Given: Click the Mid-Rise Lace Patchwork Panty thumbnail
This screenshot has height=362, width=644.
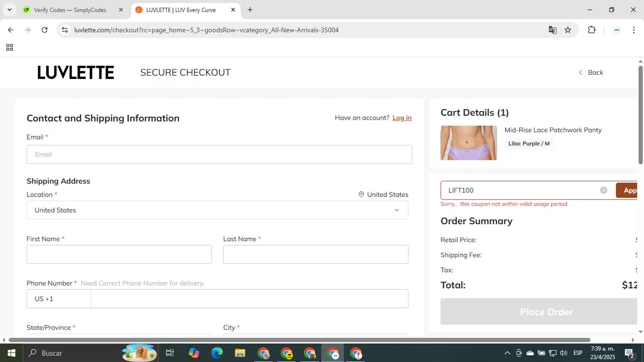Looking at the screenshot, I should (x=469, y=143).
